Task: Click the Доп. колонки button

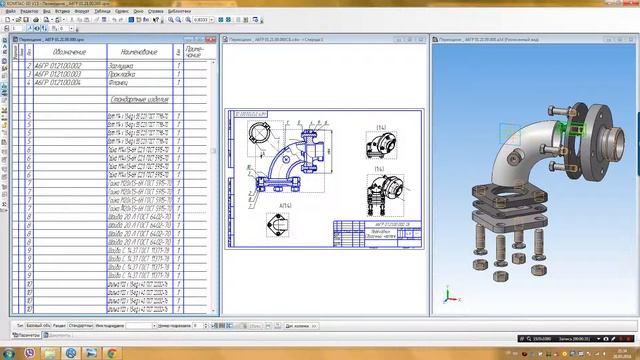Action: point(301,326)
